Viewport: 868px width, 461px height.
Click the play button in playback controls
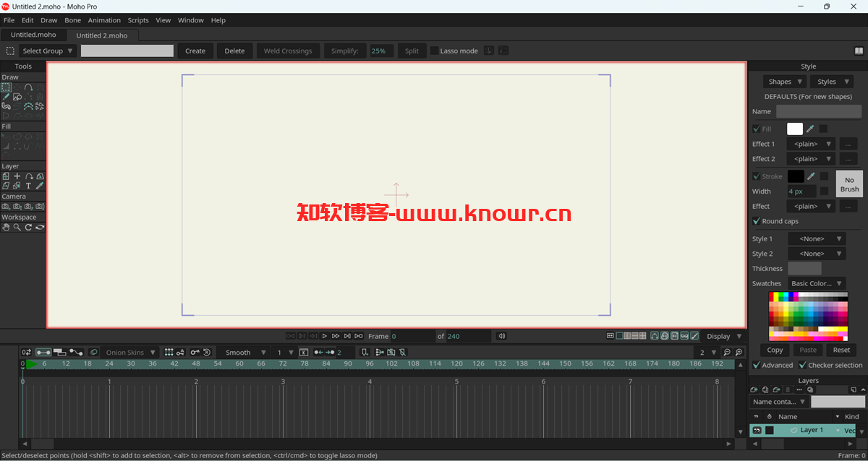click(x=325, y=336)
